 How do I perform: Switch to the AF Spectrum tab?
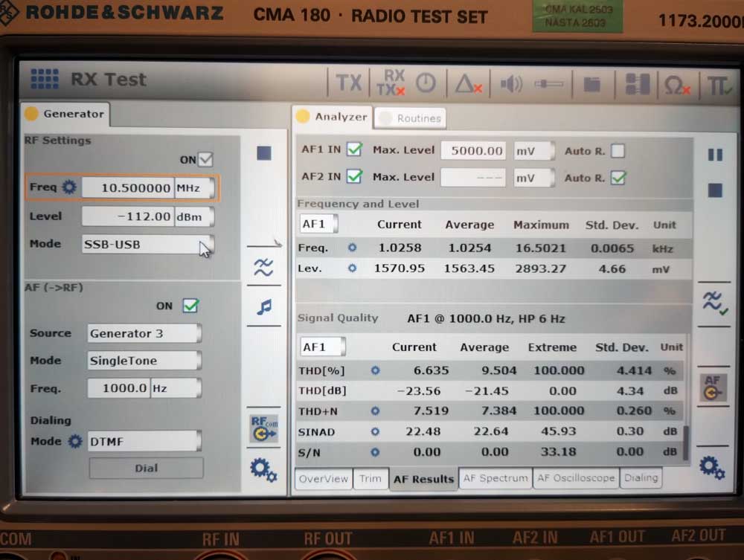click(496, 478)
